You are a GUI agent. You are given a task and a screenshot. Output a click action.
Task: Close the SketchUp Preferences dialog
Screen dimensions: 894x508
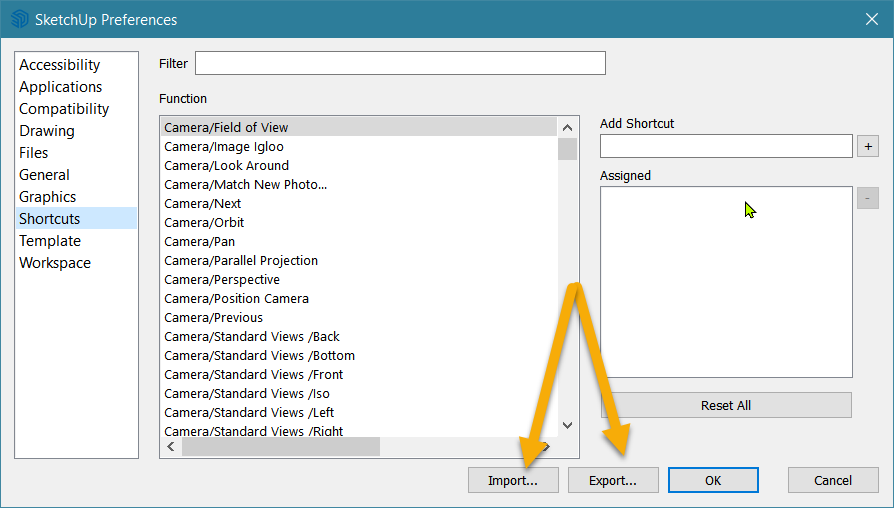point(871,19)
